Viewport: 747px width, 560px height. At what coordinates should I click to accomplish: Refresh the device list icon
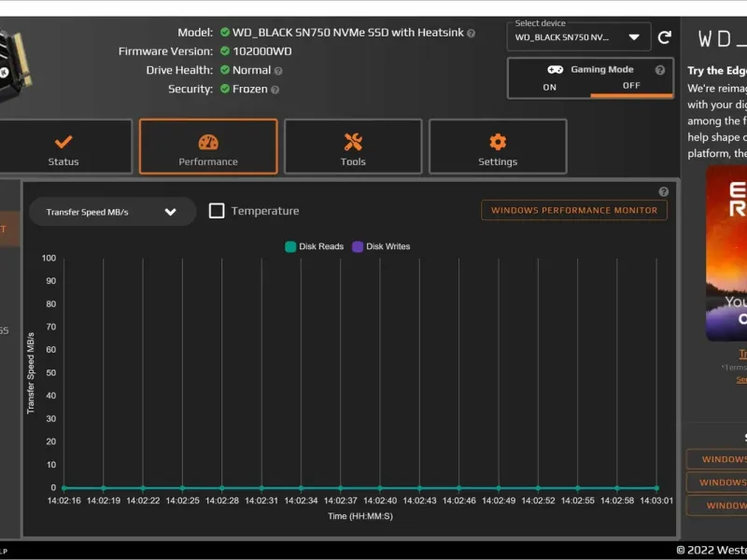pyautogui.click(x=665, y=37)
